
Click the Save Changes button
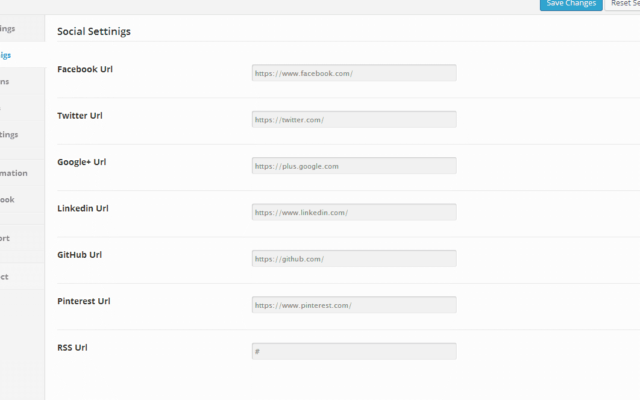[x=571, y=4]
